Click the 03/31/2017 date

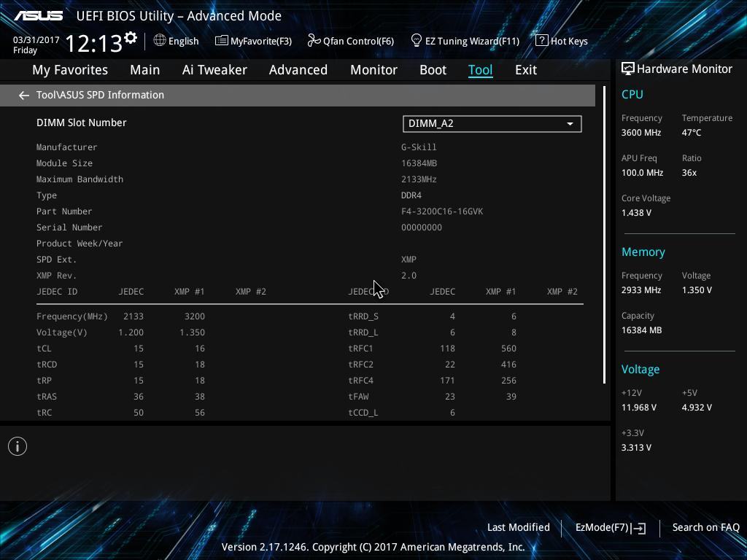[36, 40]
